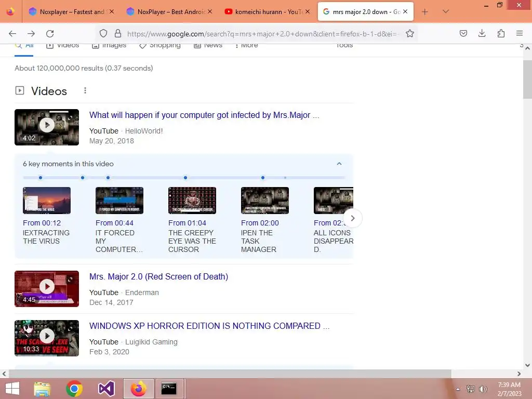The height and width of the screenshot is (399, 532).
Task: Play the 4:45 Enderman video thumbnail
Action: tap(47, 289)
